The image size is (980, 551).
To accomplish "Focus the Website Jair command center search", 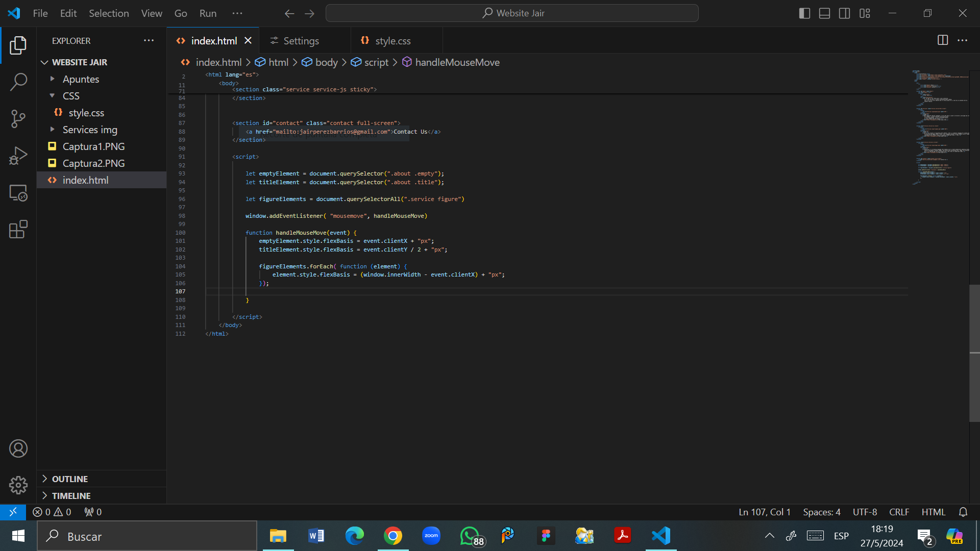I will click(512, 13).
